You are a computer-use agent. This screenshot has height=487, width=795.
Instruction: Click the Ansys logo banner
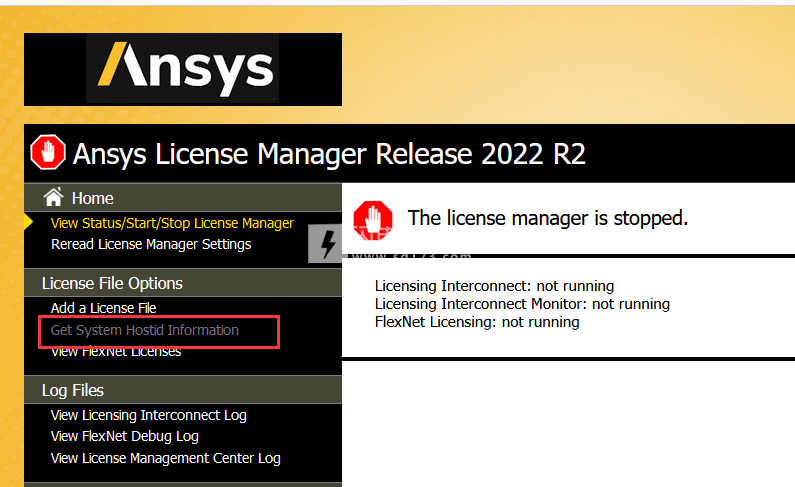(183, 69)
